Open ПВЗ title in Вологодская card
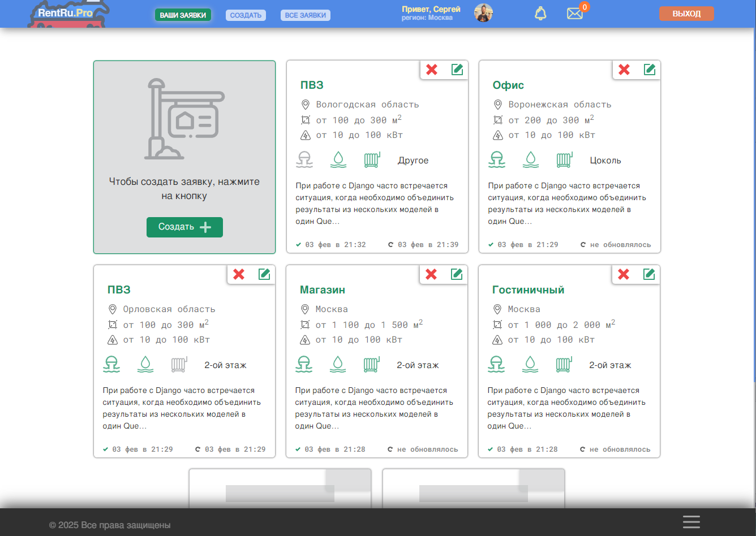The width and height of the screenshot is (756, 536). click(312, 85)
